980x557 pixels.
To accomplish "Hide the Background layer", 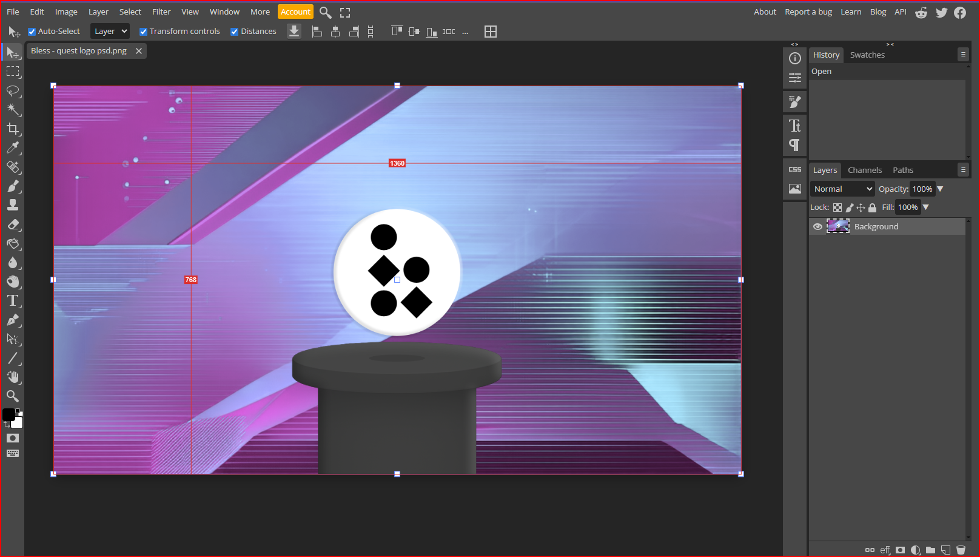I will (817, 226).
